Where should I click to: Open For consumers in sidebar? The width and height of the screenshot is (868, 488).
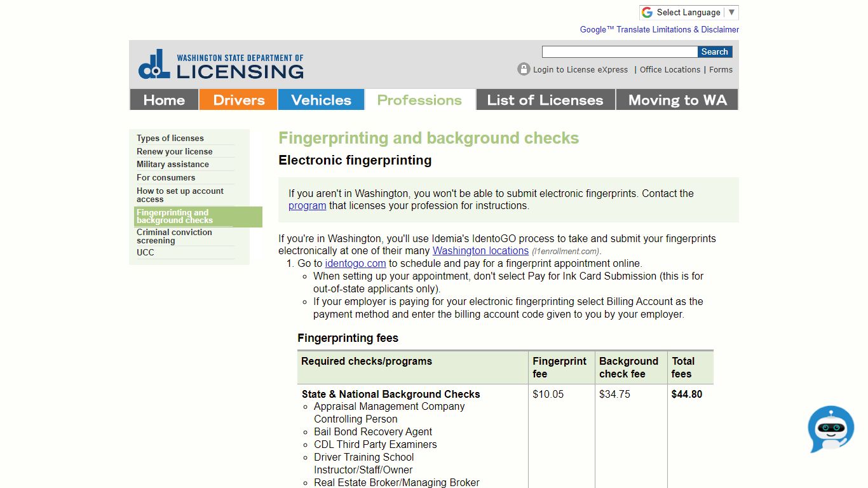(166, 177)
